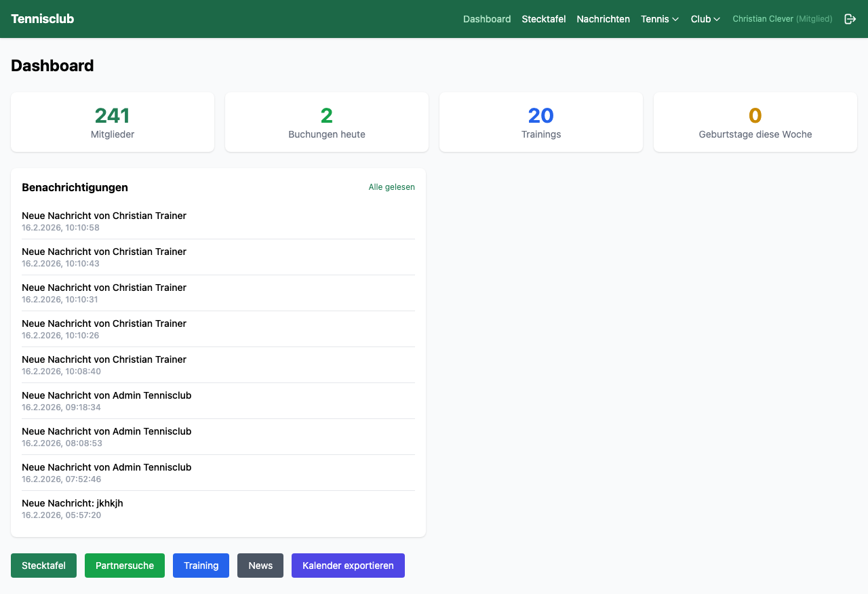Click the dark News button

(260, 565)
